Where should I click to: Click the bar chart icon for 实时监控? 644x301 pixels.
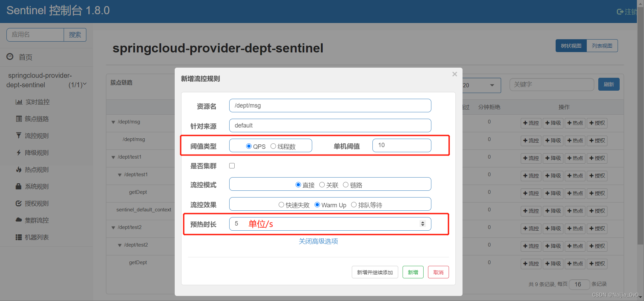click(x=19, y=102)
